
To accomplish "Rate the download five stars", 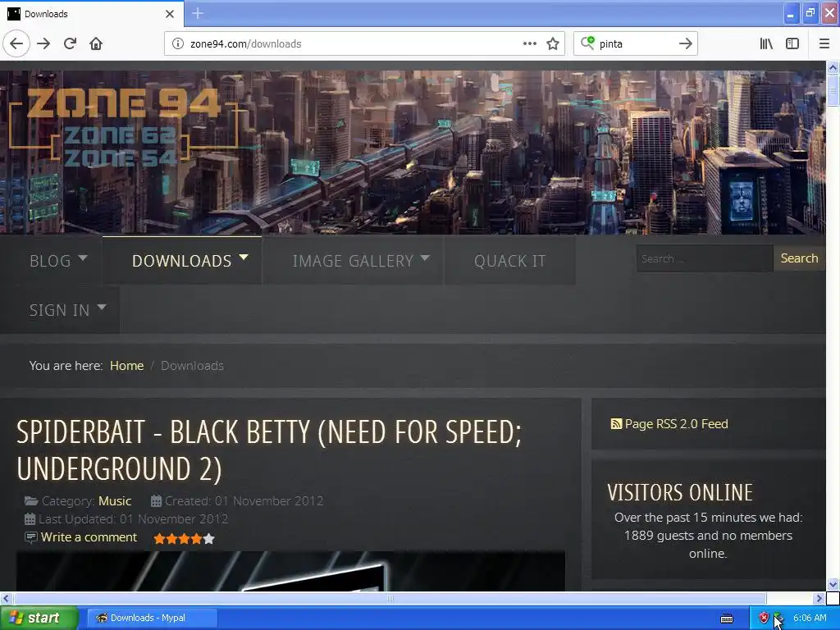I will [x=209, y=538].
